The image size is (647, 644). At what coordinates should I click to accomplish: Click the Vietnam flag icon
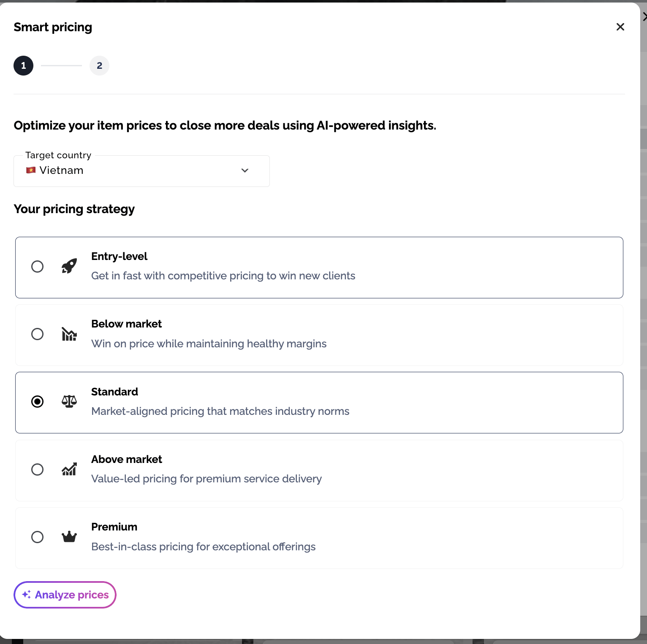[x=31, y=170]
